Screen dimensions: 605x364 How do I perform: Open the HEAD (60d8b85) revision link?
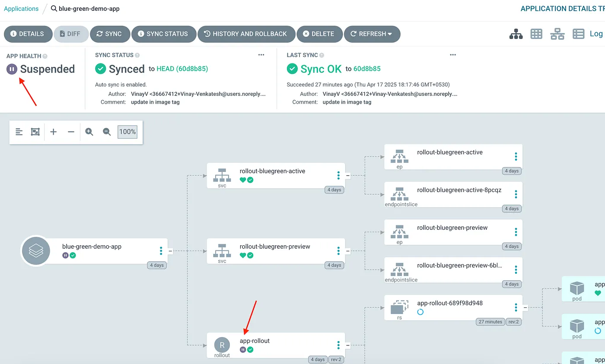[182, 69]
